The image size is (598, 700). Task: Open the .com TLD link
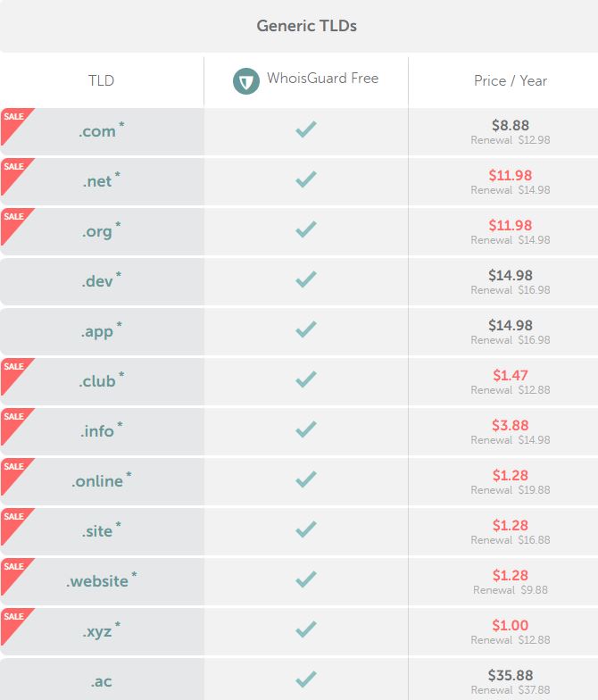coord(97,131)
